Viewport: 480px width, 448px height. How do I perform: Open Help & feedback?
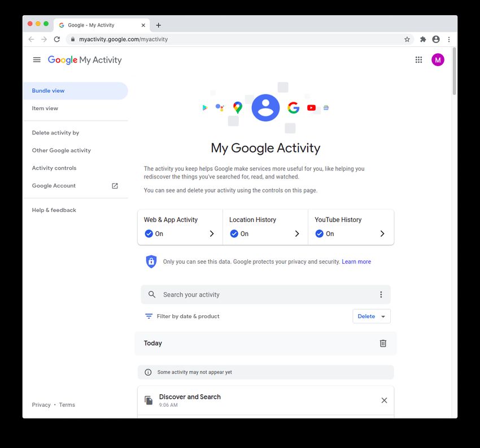[x=54, y=210]
